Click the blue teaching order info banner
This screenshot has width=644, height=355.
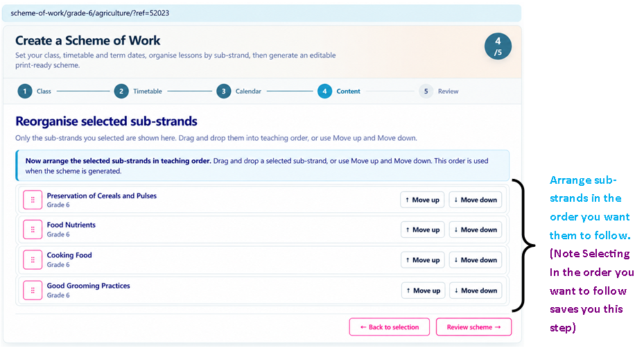click(x=263, y=166)
